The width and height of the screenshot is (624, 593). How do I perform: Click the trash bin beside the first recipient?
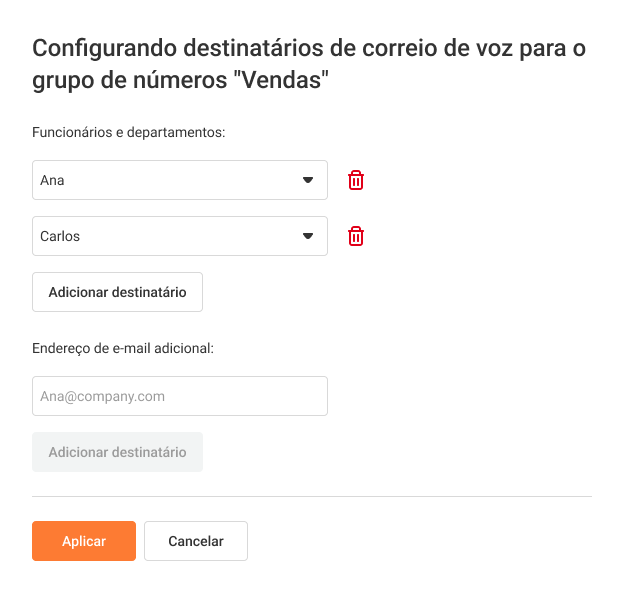pos(356,180)
